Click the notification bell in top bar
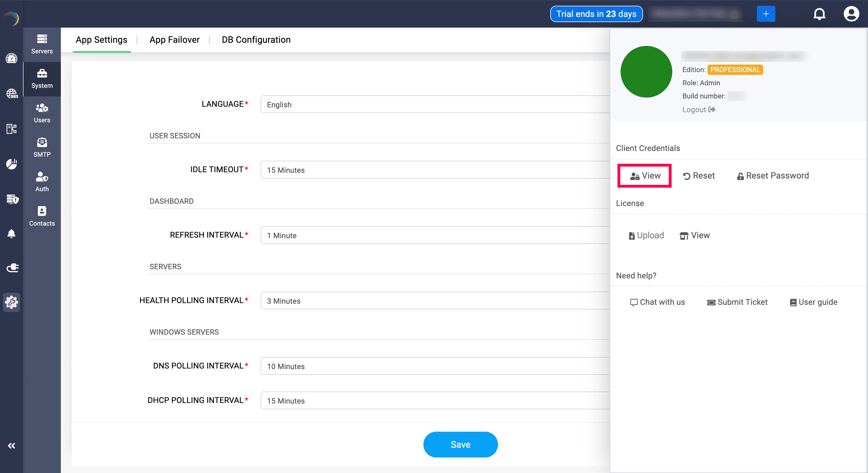Image resolution: width=868 pixels, height=473 pixels. pyautogui.click(x=819, y=14)
